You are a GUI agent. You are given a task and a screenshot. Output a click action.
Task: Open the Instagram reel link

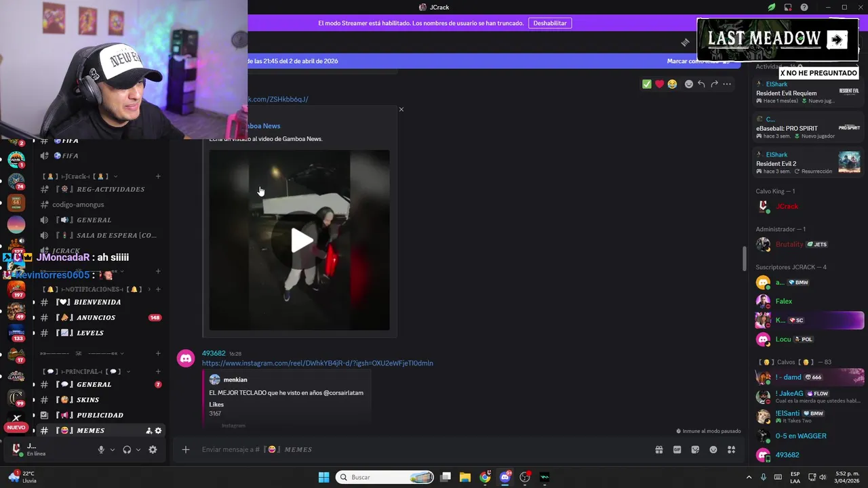pyautogui.click(x=317, y=363)
